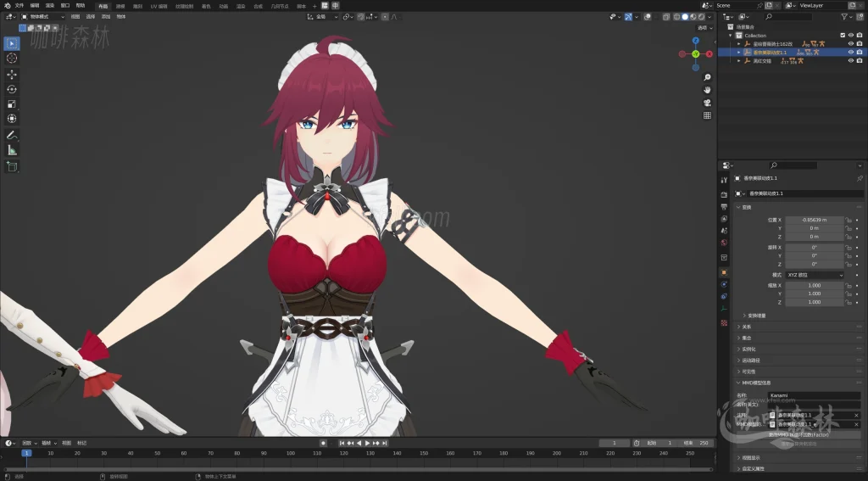This screenshot has height=481, width=868.
Task: Choose the Move tool
Action: [x=12, y=75]
